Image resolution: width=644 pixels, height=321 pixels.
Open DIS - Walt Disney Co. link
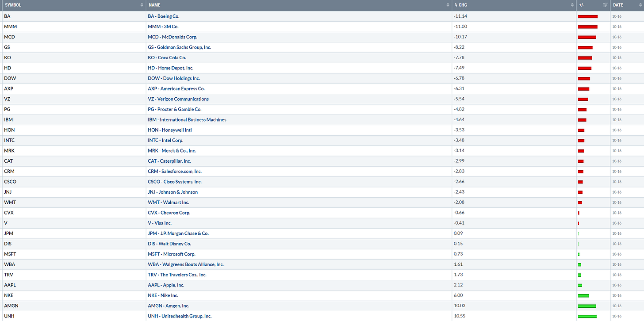[x=169, y=244]
